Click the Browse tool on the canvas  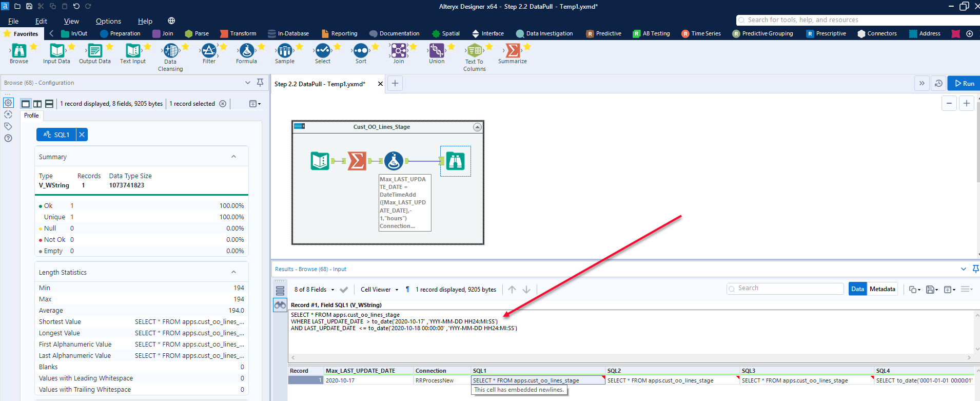pos(455,161)
